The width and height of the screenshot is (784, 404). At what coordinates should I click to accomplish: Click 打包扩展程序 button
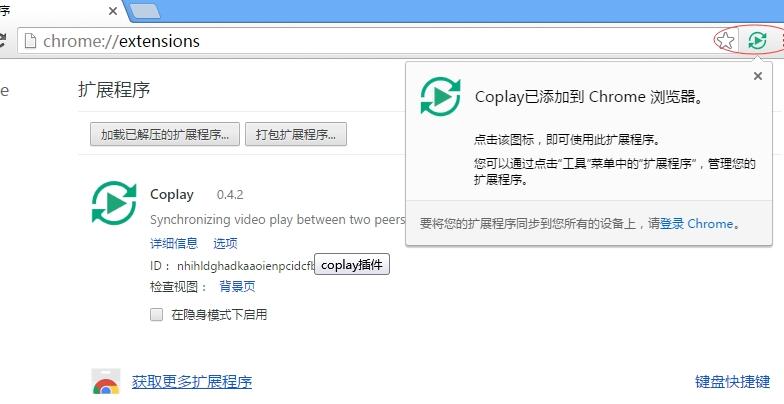click(x=296, y=134)
